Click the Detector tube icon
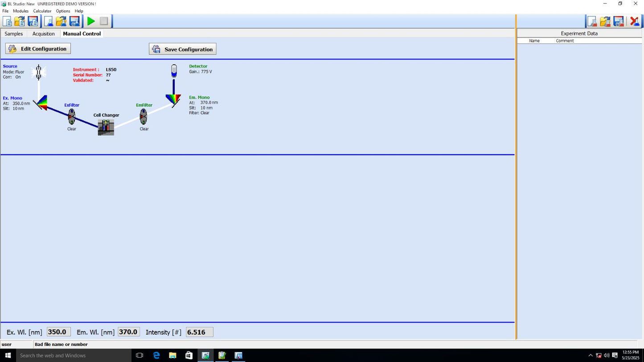 point(174,70)
